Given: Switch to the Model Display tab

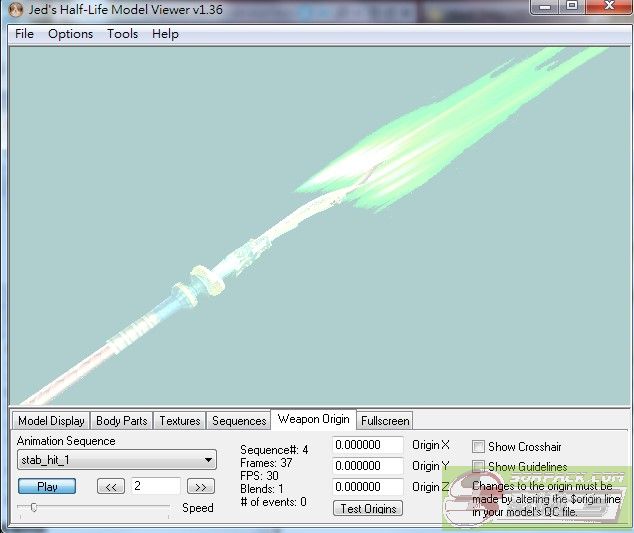Looking at the screenshot, I should 51,421.
